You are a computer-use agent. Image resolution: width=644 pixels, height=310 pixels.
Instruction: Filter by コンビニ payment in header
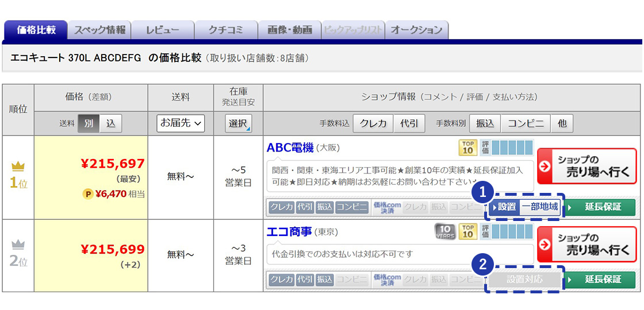(526, 123)
